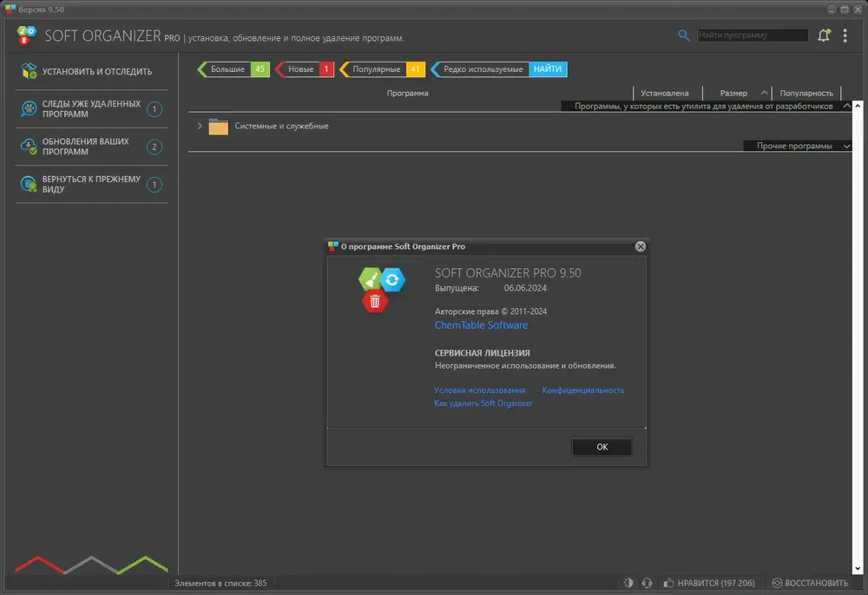The height and width of the screenshot is (595, 868).
Task: Click the Нравится (197 206) button
Action: 709,583
